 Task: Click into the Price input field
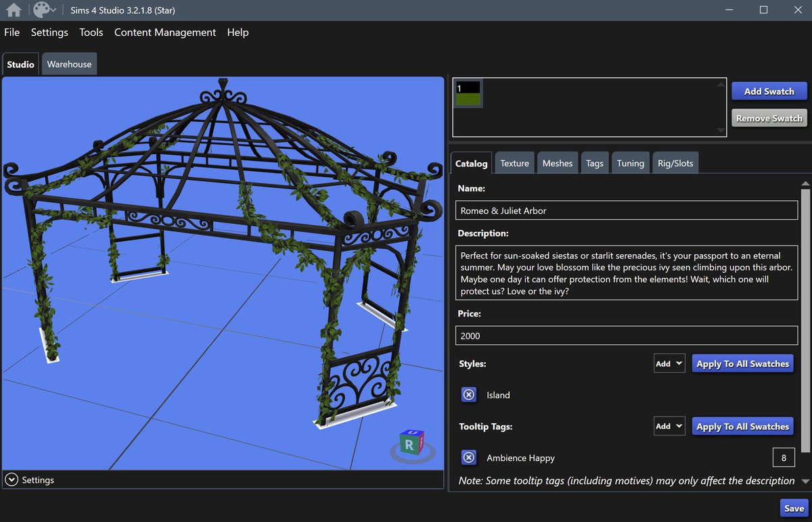tap(627, 335)
